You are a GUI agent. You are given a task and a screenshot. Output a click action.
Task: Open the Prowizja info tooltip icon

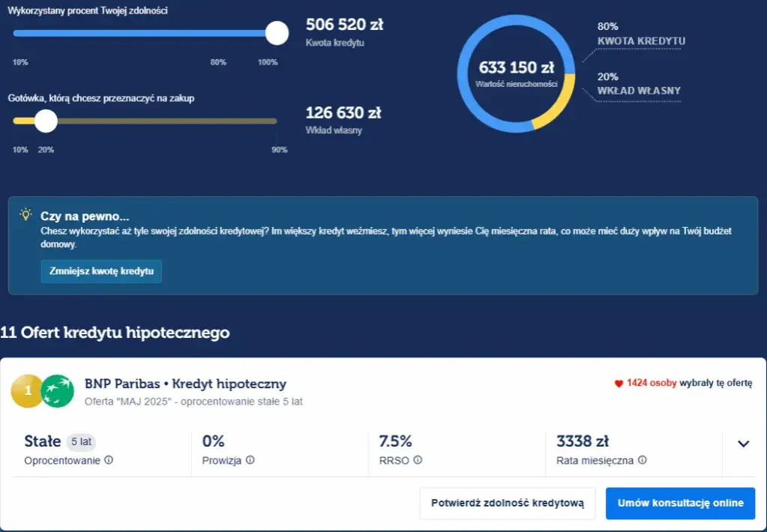pos(252,461)
